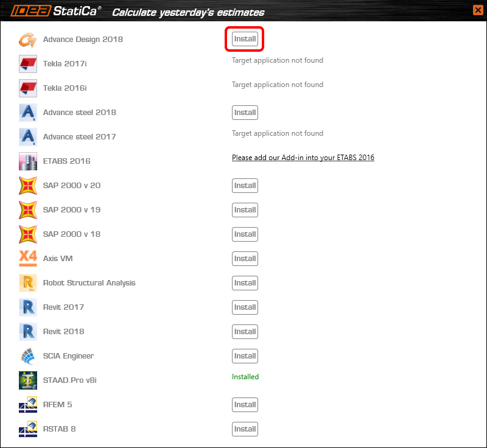The image size is (487, 448).
Task: Click the 'RFEM 5' label
Action: (57, 405)
